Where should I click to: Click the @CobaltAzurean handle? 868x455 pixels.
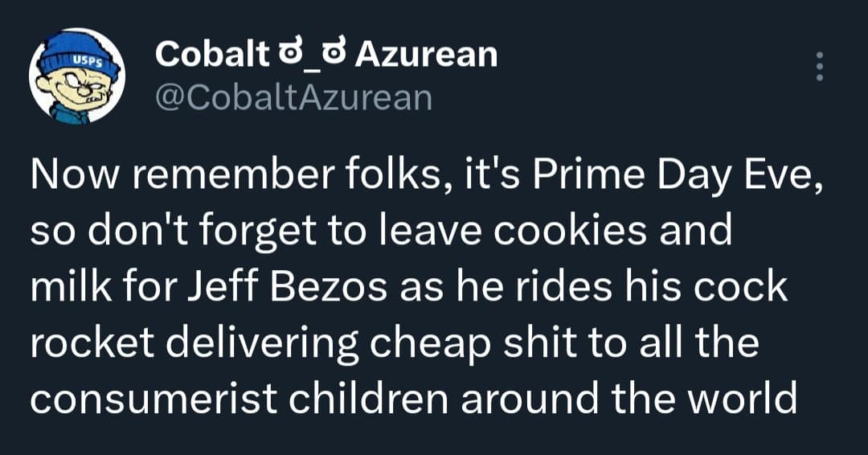(293, 96)
